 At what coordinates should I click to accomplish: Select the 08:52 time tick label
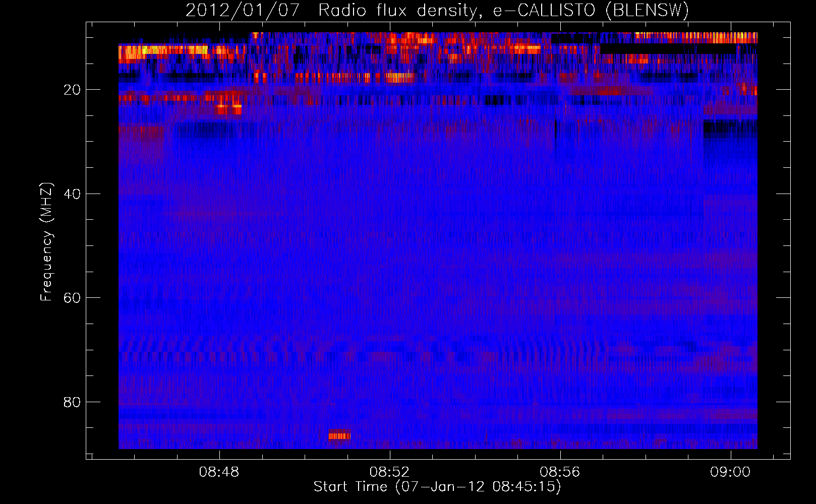389,472
